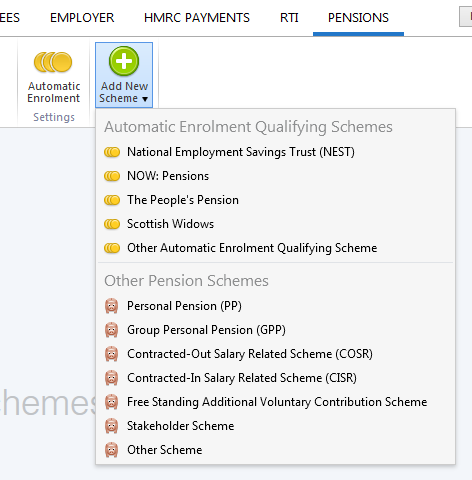Click coin icon beside Other Automatic Enrolment Qualifying Scheme
This screenshot has width=472, height=480.
pos(112,248)
